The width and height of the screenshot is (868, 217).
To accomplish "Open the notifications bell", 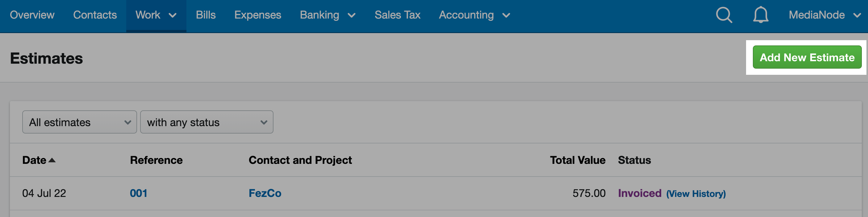I will (761, 15).
